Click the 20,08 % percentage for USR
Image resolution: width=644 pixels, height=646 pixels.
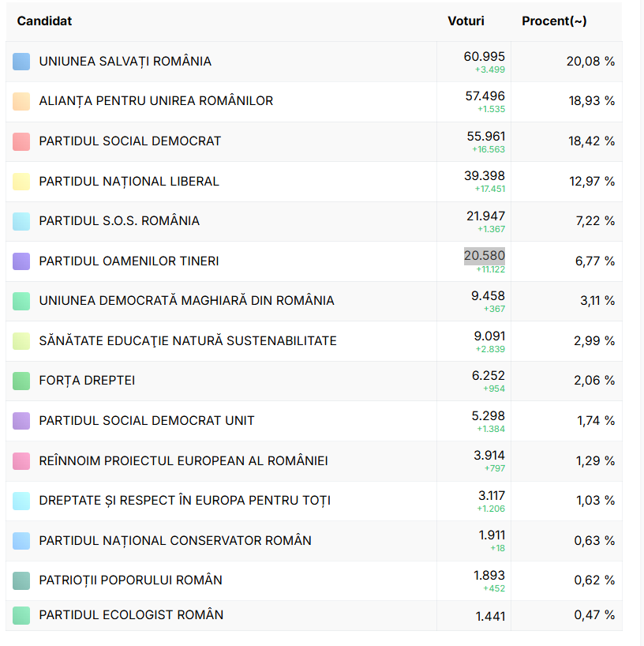click(590, 62)
